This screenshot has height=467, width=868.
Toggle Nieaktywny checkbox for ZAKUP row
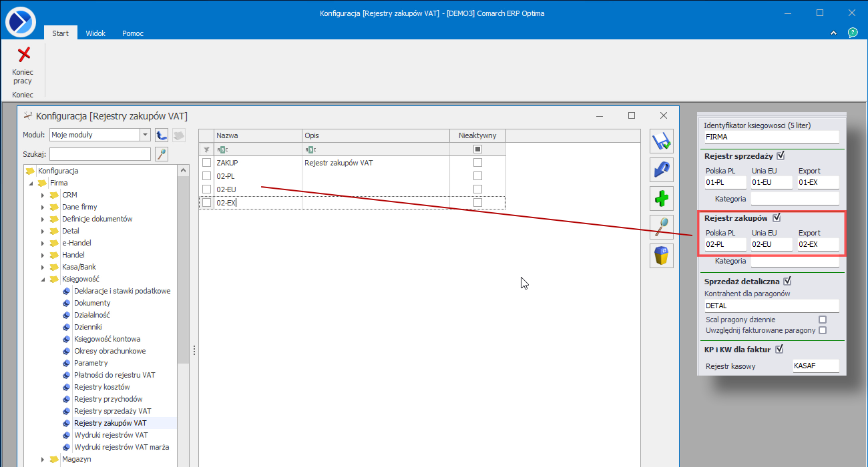[x=477, y=163]
